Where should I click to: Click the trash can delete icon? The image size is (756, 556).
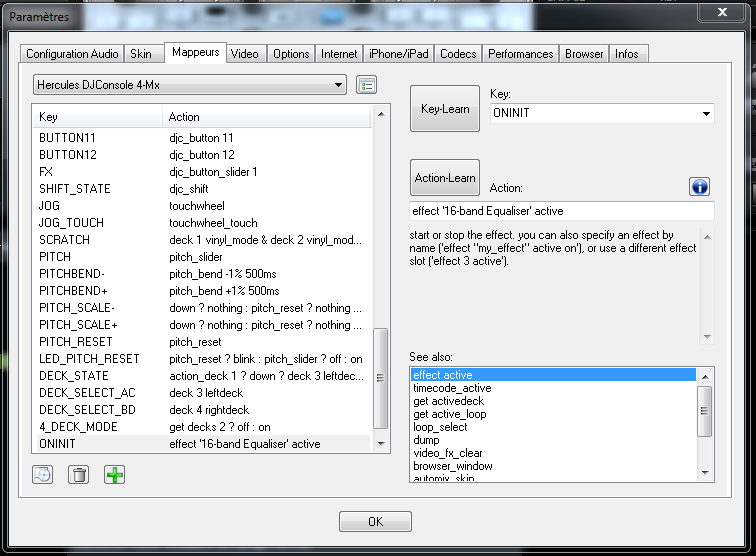pos(78,474)
